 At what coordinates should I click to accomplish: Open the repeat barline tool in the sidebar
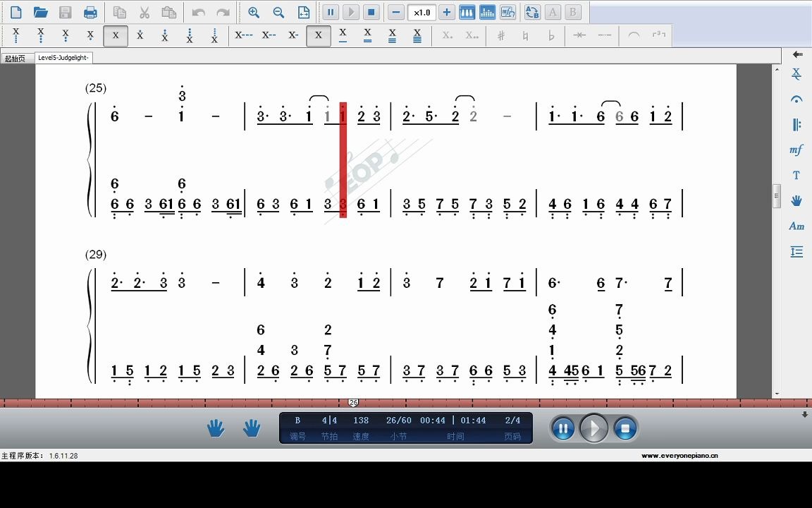796,124
